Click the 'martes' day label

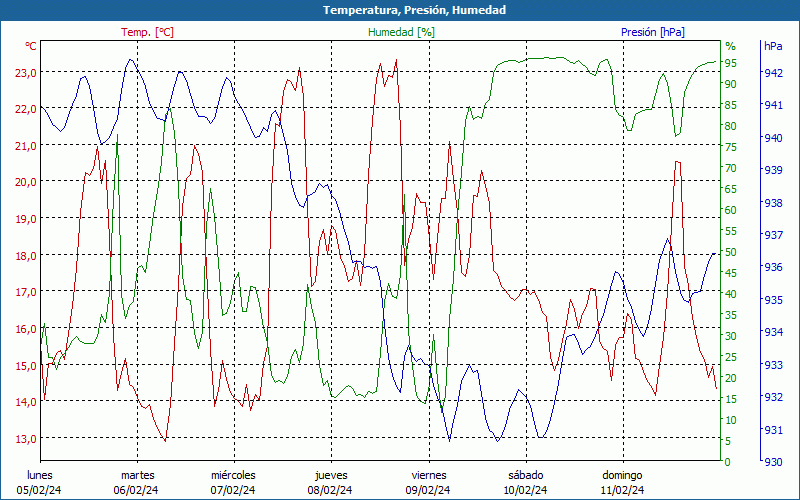[x=137, y=475]
